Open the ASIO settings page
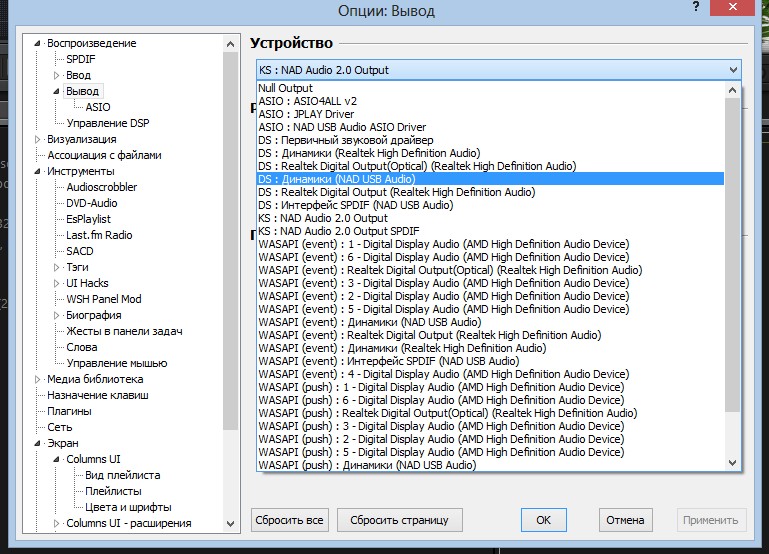 (98, 107)
